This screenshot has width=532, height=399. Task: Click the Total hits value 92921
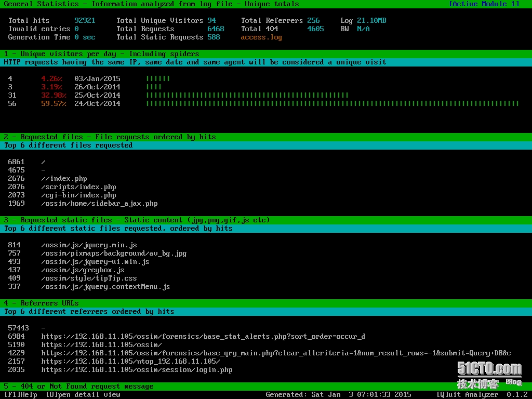pos(85,20)
